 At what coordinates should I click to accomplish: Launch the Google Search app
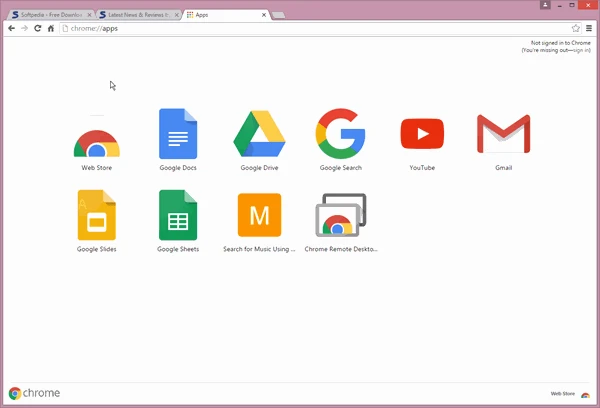[x=340, y=135]
